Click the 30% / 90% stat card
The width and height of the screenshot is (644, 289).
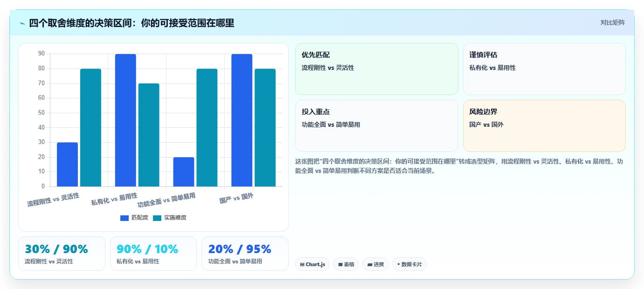click(62, 254)
